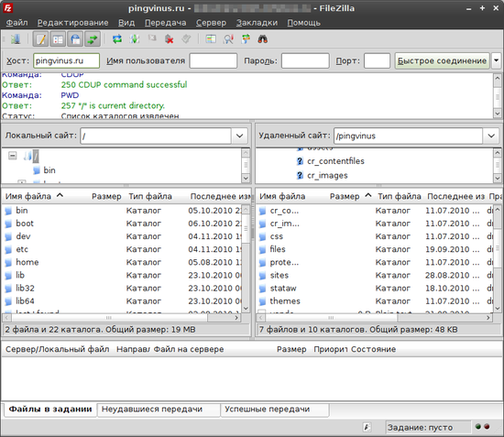The width and height of the screenshot is (504, 437).
Task: Open the Сервер menu
Action: [x=211, y=23]
